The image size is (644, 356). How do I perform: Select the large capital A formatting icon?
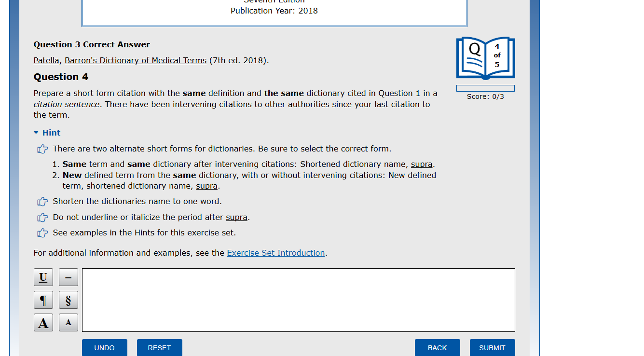(x=43, y=322)
